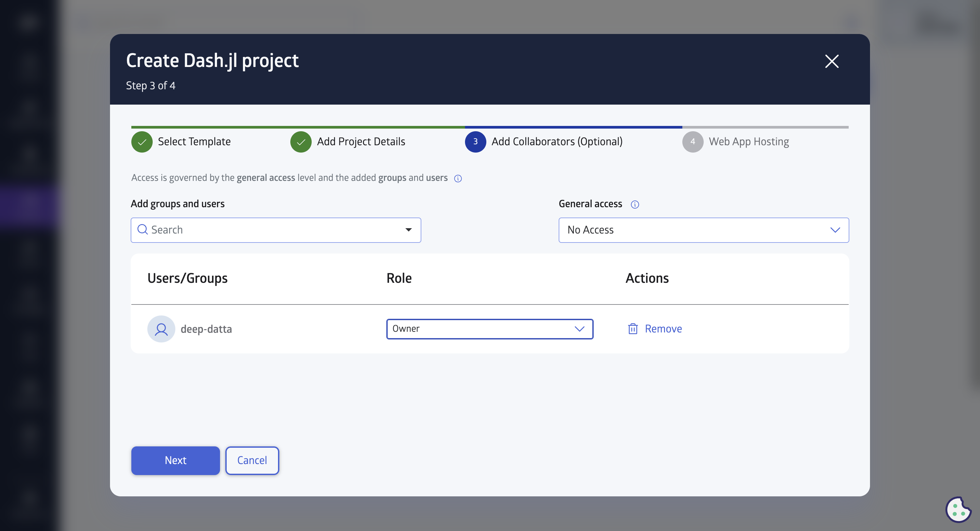Select the No Access option in general access
This screenshot has width=980, height=531.
(704, 230)
